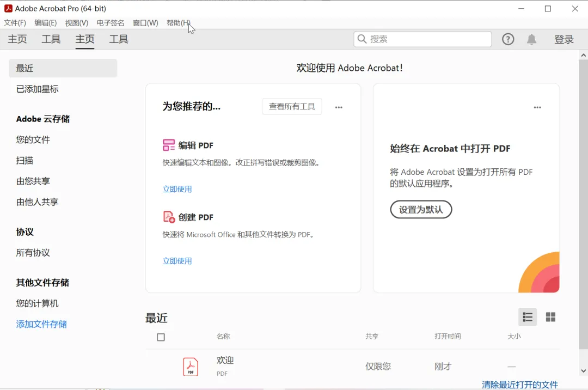Image resolution: width=588 pixels, height=390 pixels.
Task: Click the scrollbar down arrow
Action: click(x=583, y=371)
